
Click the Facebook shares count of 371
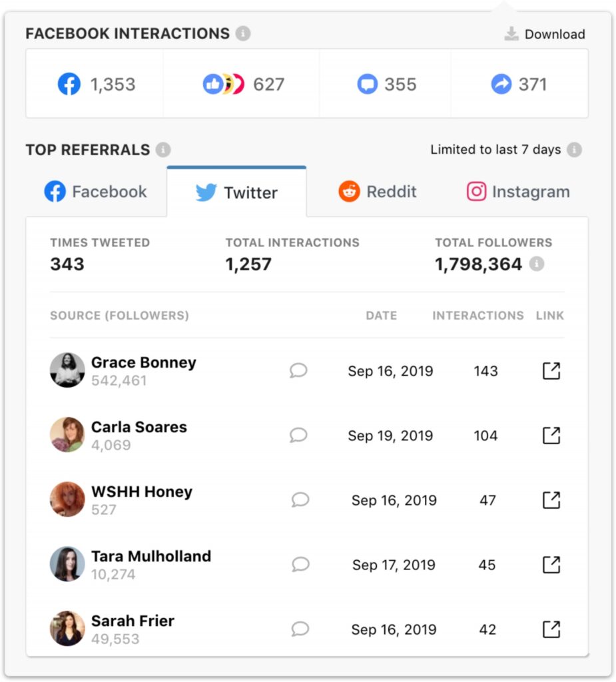click(532, 85)
